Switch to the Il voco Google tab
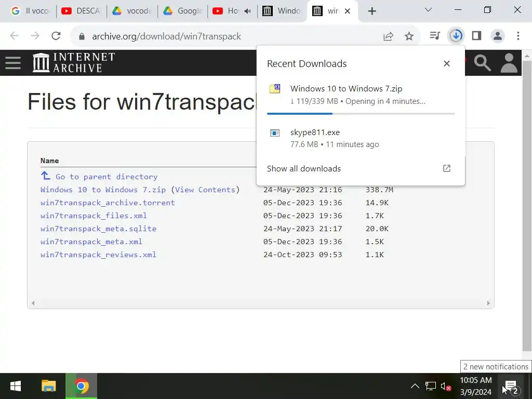 point(30,11)
